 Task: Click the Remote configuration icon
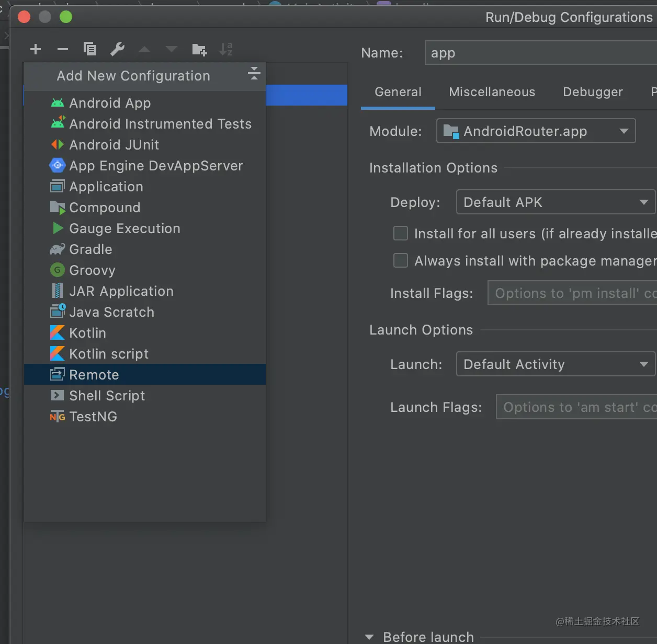click(58, 374)
